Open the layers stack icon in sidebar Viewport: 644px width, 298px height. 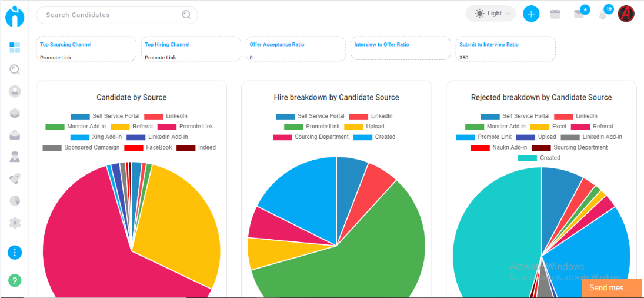(15, 114)
